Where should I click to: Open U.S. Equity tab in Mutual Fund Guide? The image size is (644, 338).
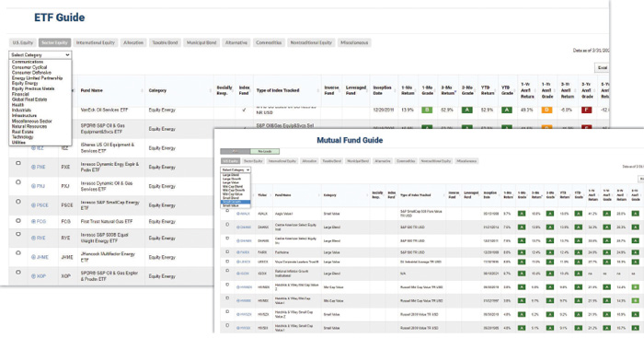230,161
